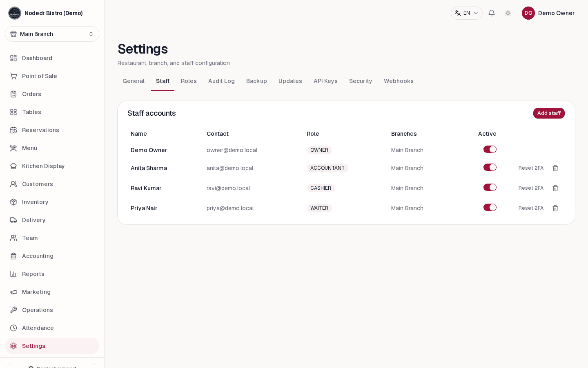Open the notifications bell
Viewport: 588px width, 368px height.
point(492,13)
